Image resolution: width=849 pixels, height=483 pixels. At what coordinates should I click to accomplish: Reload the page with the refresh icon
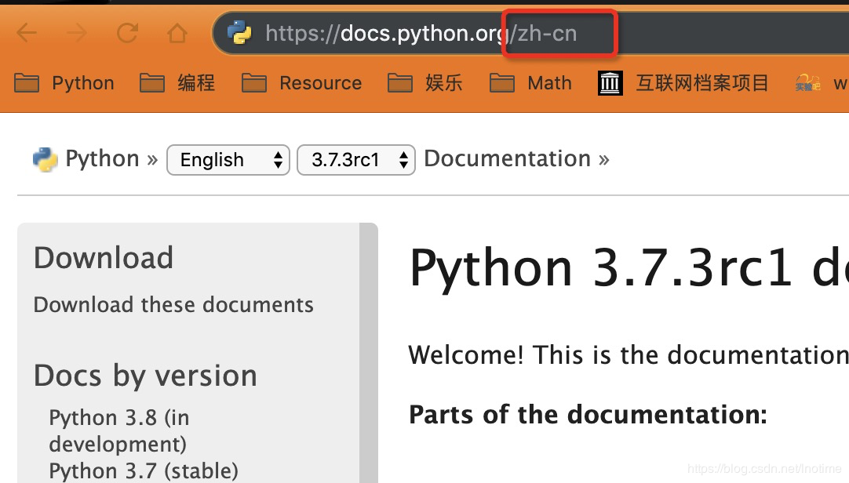click(127, 33)
